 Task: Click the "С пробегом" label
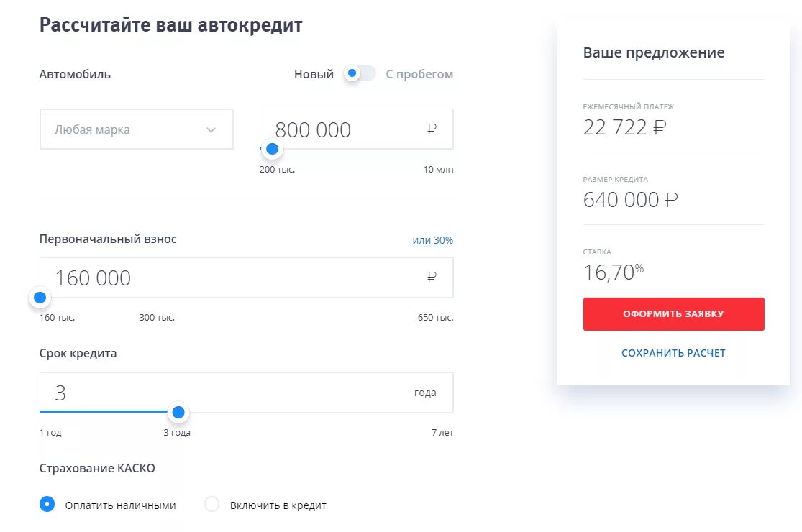[x=419, y=74]
